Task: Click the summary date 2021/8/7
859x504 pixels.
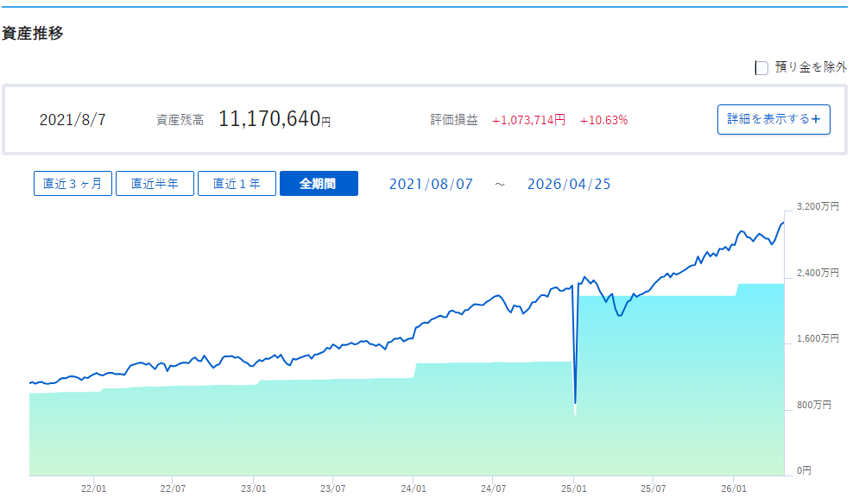Action: pos(73,120)
